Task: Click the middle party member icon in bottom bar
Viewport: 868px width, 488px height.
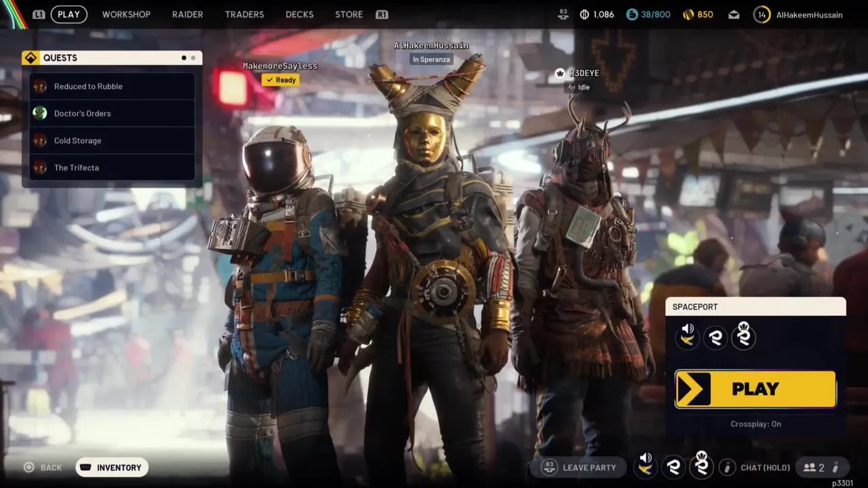Action: coord(673,466)
